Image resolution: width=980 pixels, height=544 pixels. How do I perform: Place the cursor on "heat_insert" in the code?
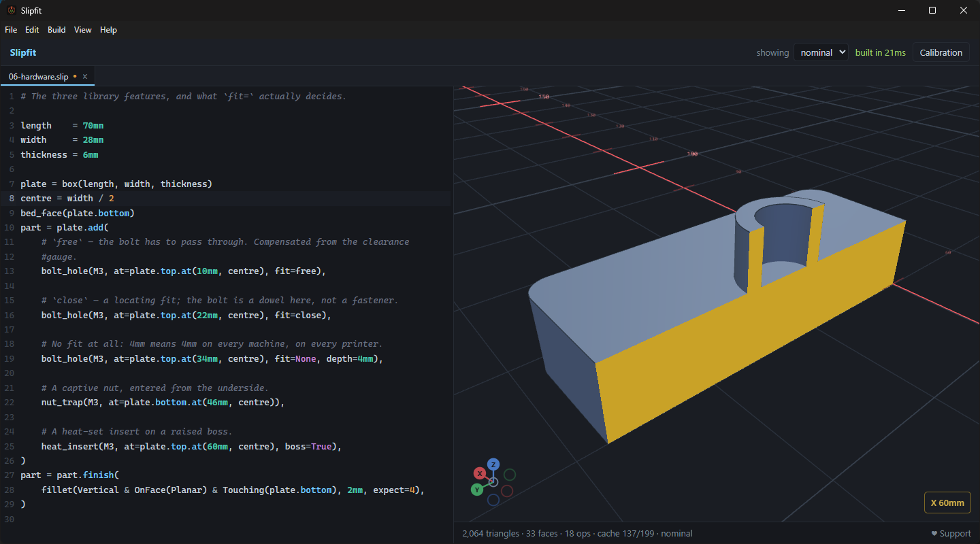pyautogui.click(x=70, y=447)
